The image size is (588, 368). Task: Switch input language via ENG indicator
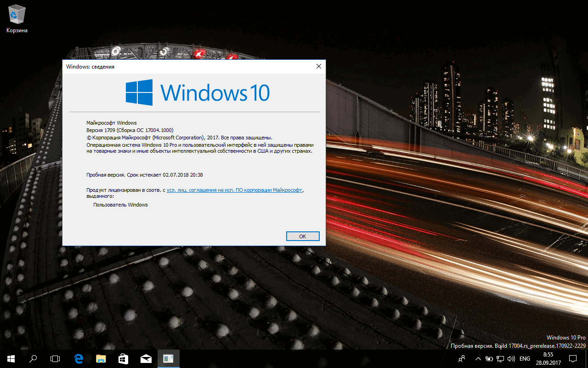pos(524,359)
